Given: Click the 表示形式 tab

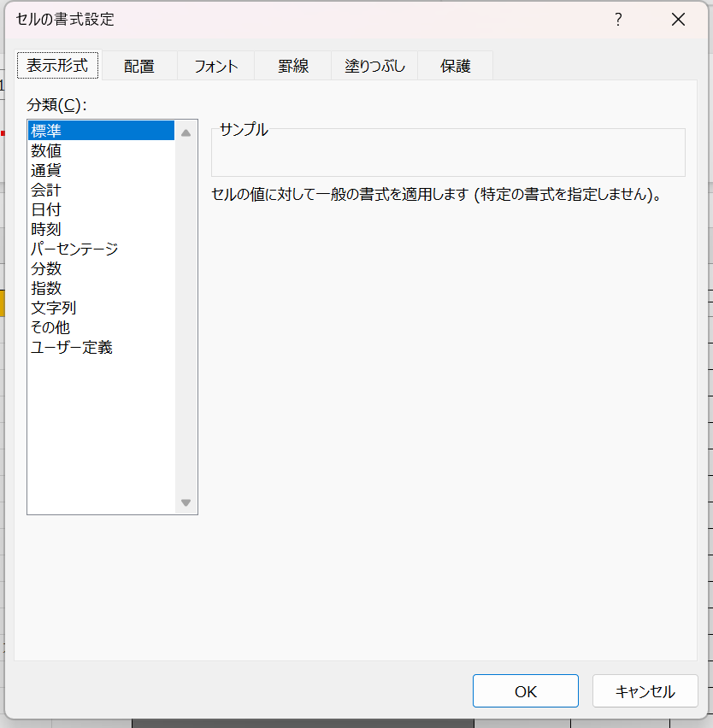Looking at the screenshot, I should point(57,65).
